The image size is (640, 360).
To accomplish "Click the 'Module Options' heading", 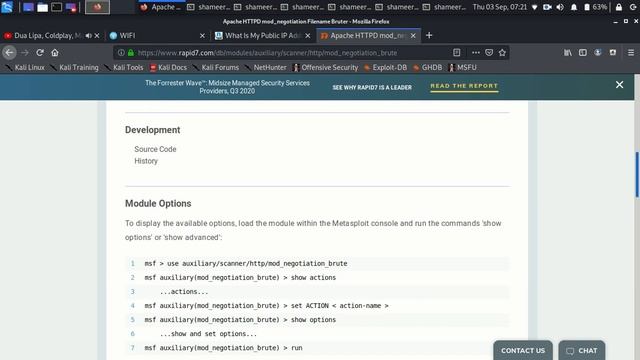I will point(158,204).
